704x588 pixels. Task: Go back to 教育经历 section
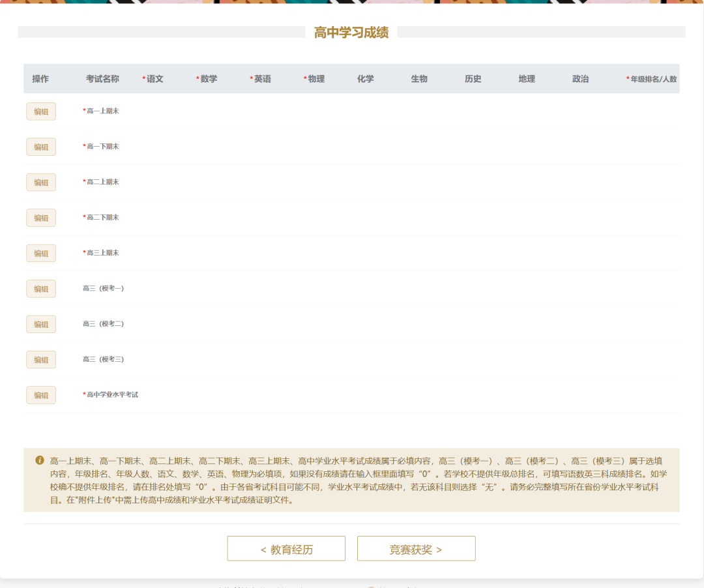286,548
